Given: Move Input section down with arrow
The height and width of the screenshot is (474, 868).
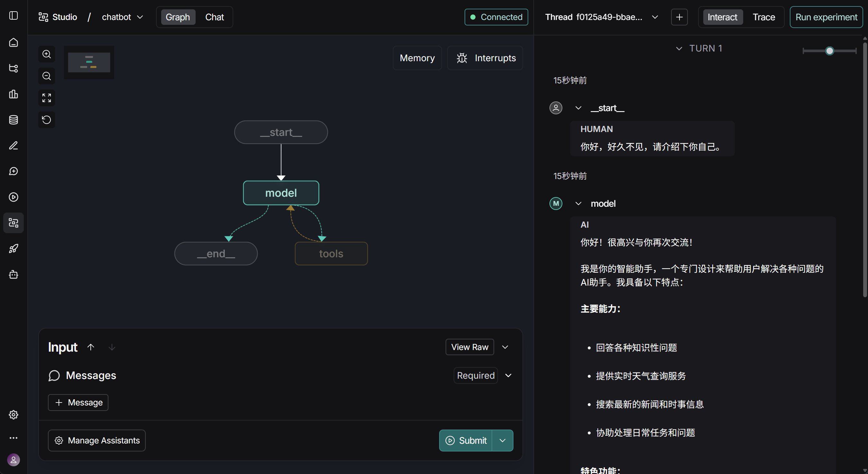Looking at the screenshot, I should pos(112,347).
